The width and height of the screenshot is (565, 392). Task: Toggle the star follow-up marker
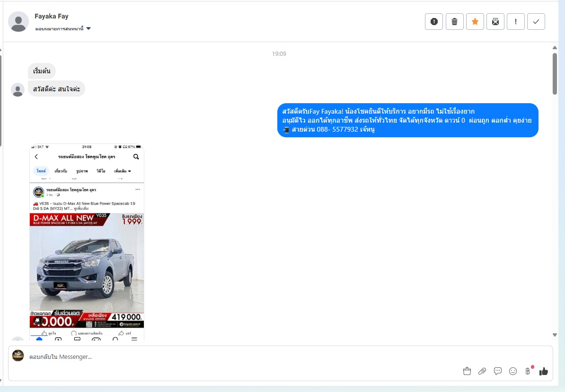pyautogui.click(x=475, y=22)
